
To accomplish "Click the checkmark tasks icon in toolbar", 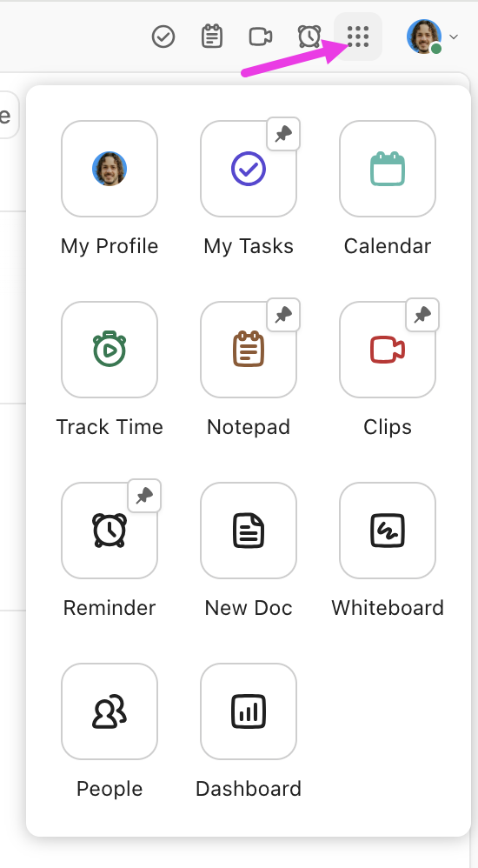I will pos(163,37).
